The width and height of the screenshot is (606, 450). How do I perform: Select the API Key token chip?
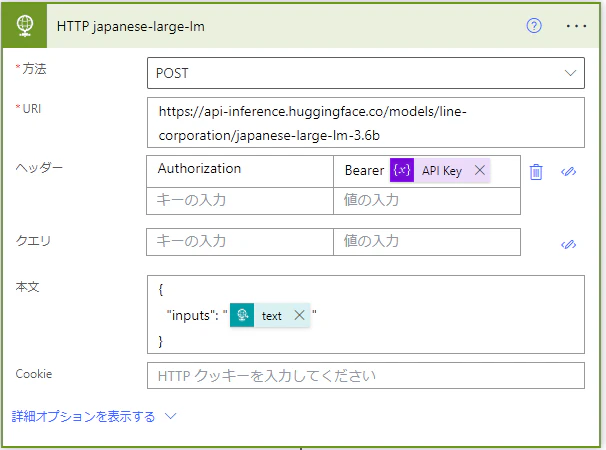(440, 170)
